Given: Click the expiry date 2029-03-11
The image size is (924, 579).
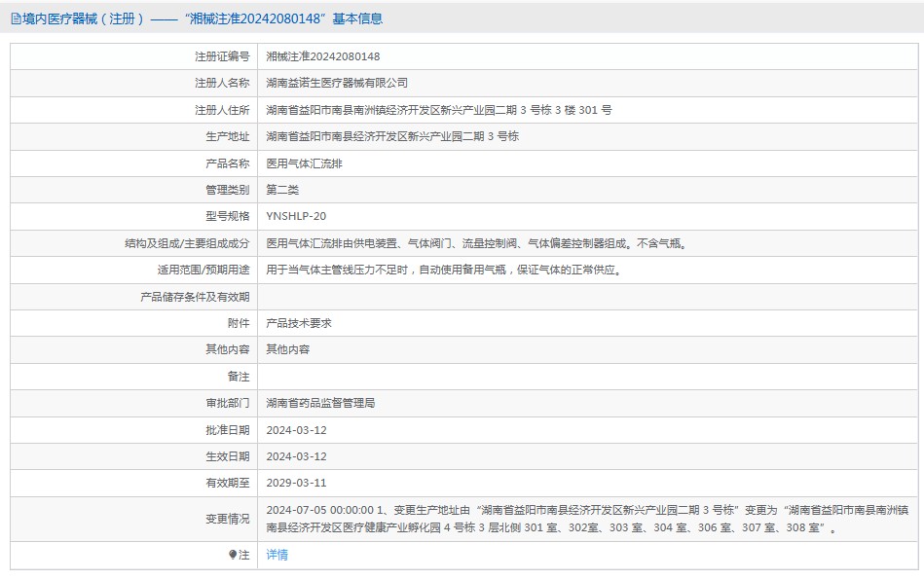Looking at the screenshot, I should (296, 483).
